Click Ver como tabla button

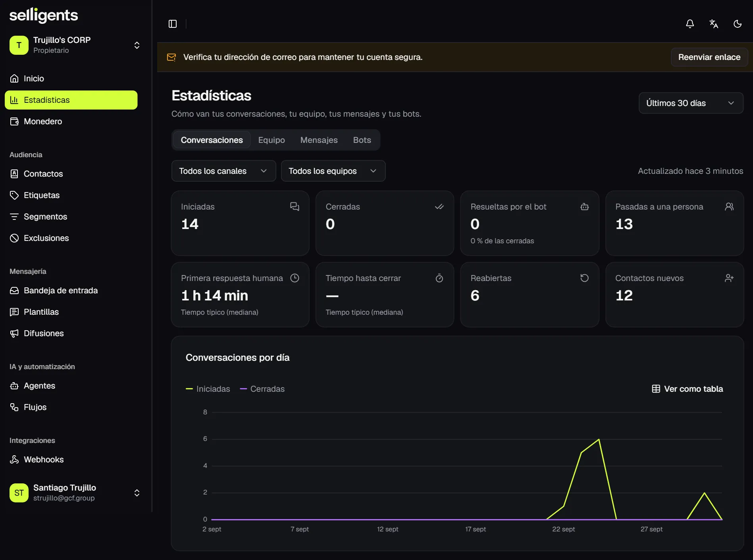tap(687, 389)
